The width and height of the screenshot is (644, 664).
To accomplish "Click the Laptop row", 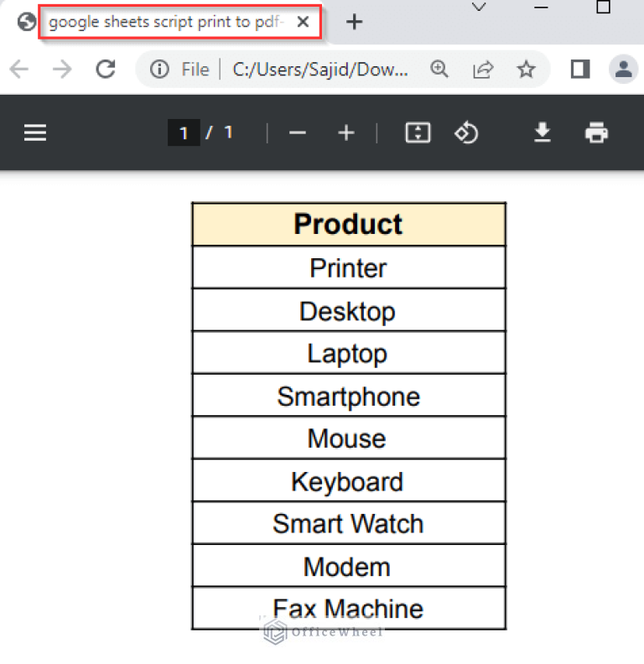I will coord(349,353).
